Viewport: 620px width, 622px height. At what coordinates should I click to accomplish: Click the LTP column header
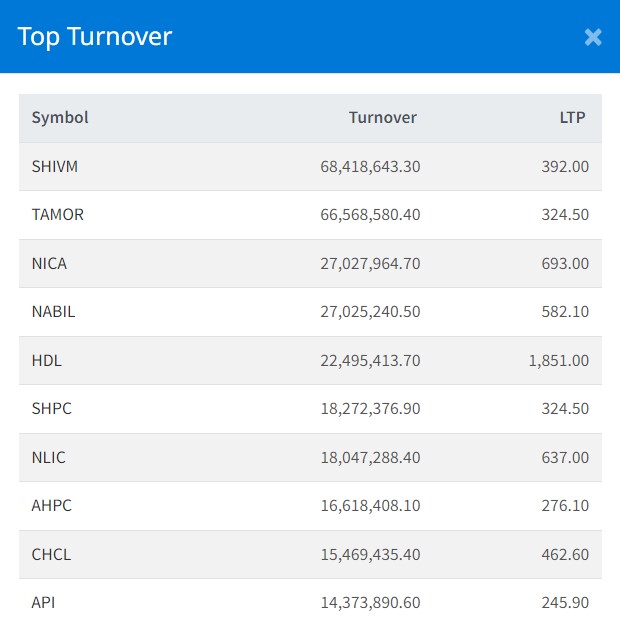pyautogui.click(x=572, y=118)
